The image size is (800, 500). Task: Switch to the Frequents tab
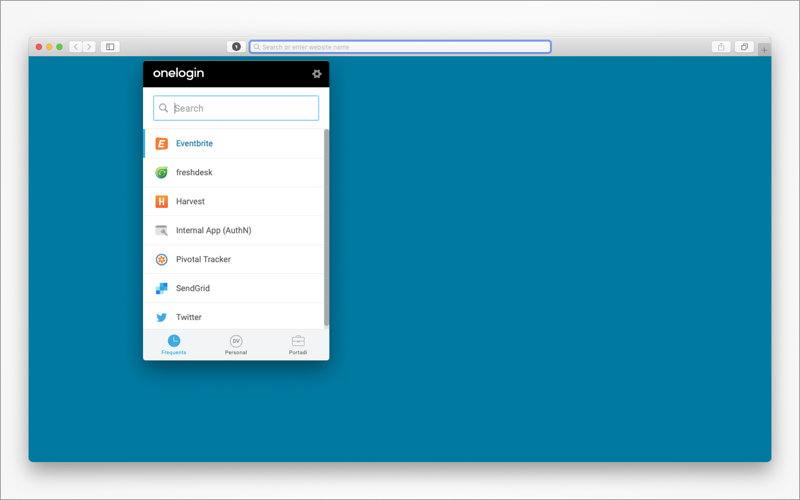[174, 345]
